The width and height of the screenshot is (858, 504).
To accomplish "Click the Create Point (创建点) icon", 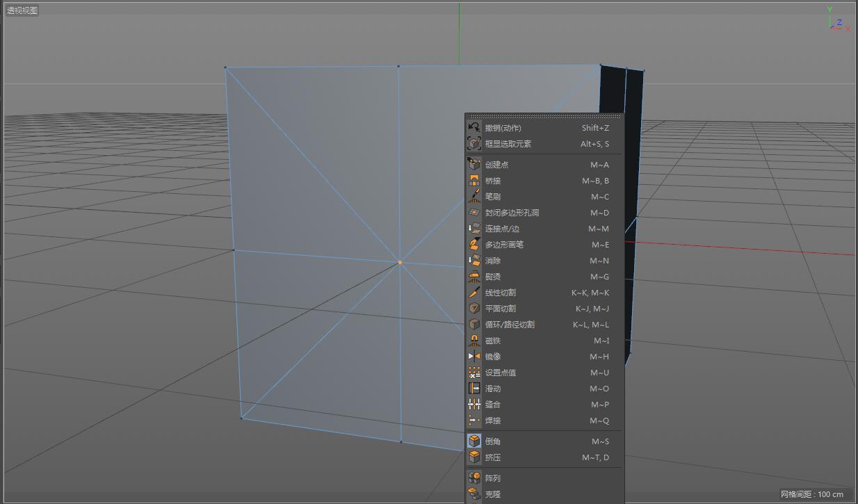I will point(474,165).
